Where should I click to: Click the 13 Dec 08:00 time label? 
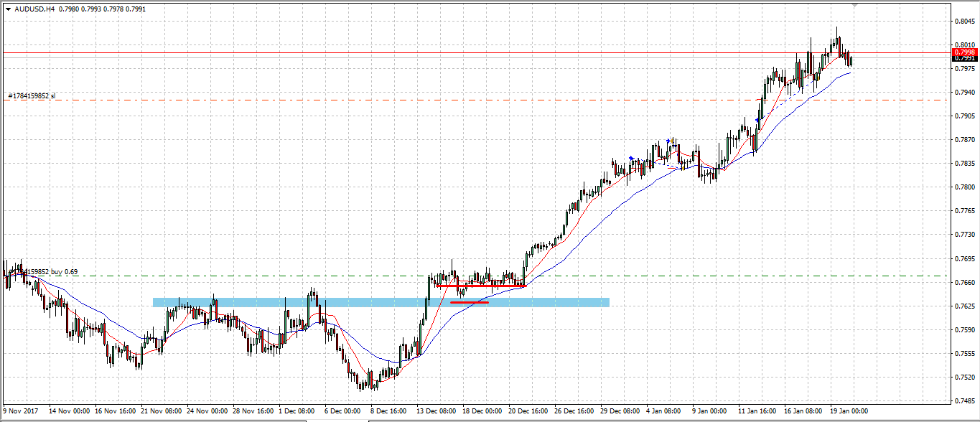[437, 411]
